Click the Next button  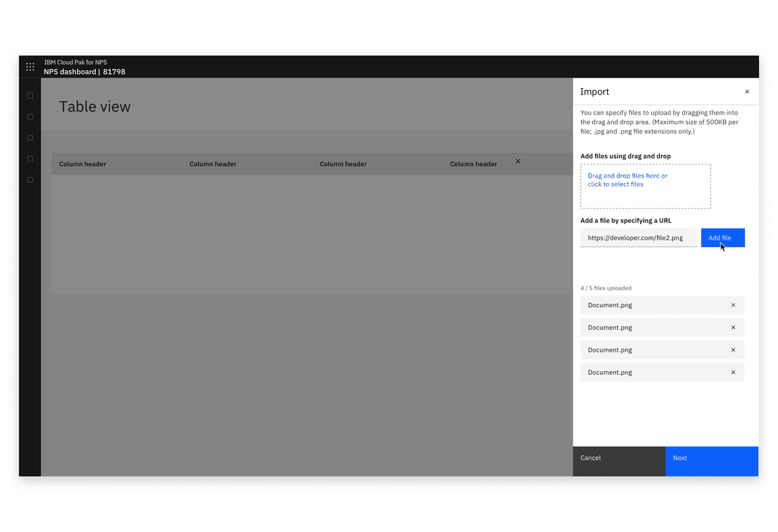pyautogui.click(x=712, y=461)
